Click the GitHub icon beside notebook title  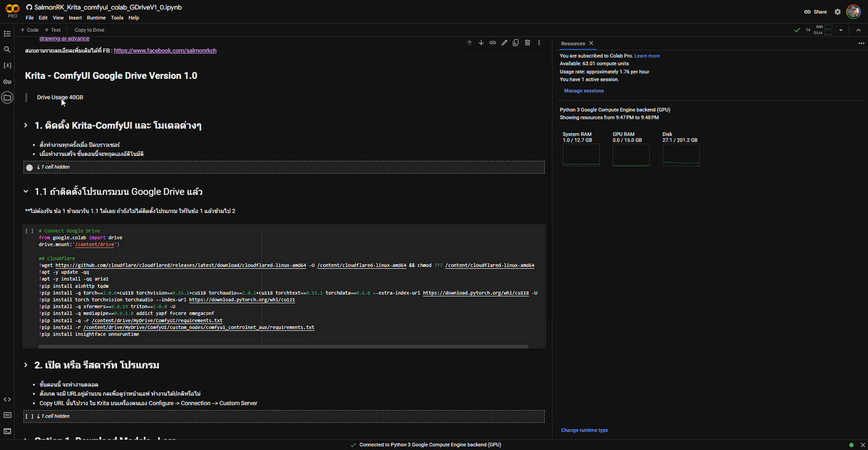coord(29,7)
